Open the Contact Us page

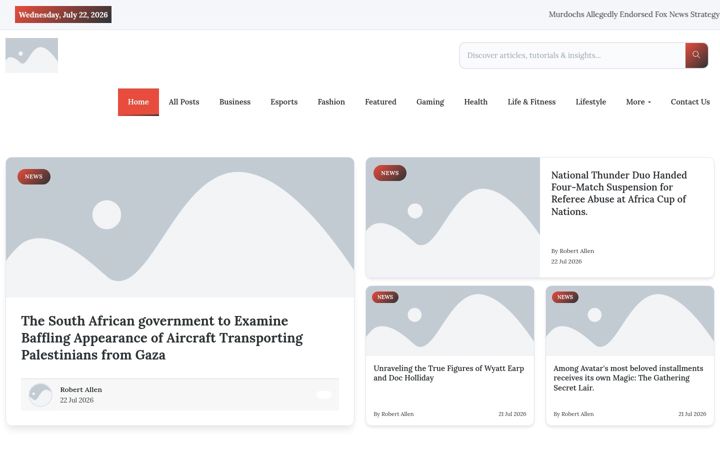click(x=690, y=102)
